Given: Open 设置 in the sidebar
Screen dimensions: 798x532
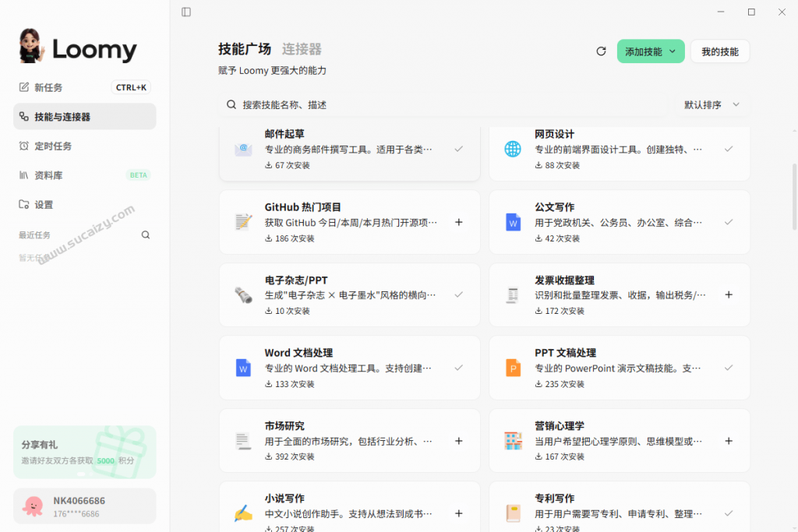Looking at the screenshot, I should [84, 204].
